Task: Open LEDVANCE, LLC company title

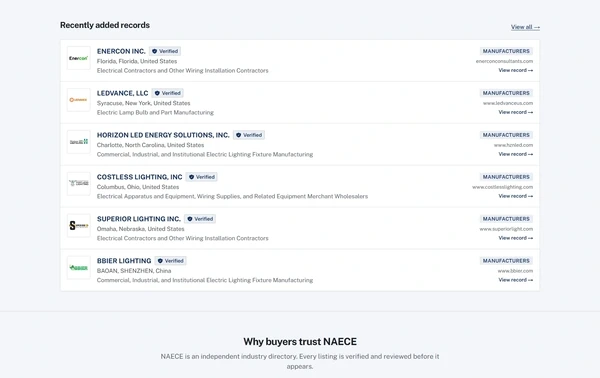Action: (x=122, y=93)
